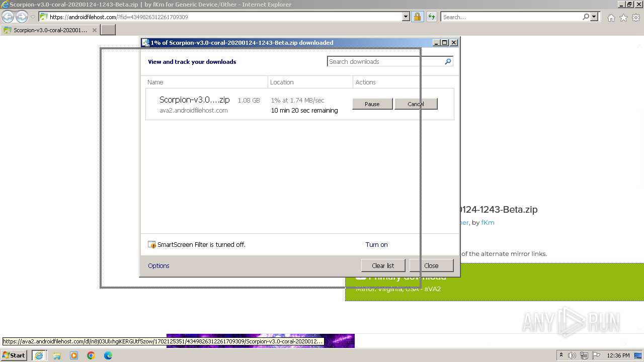Click the IE Back navigation arrow

8,17
